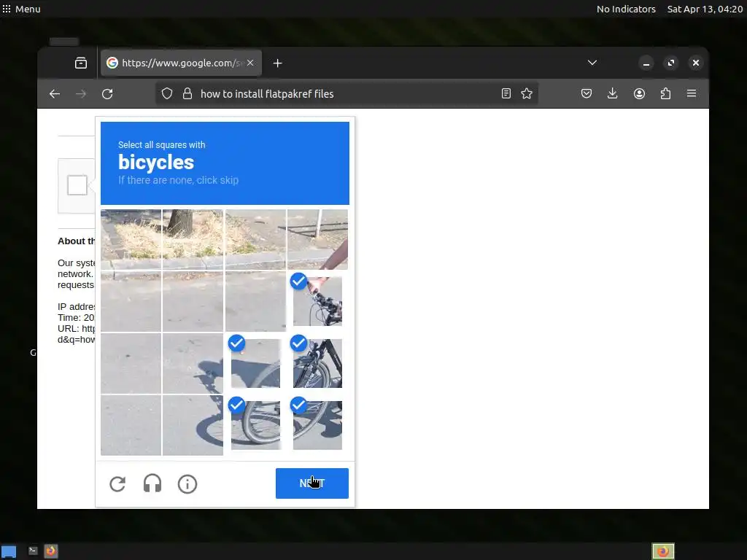This screenshot has width=747, height=560.
Task: Deselect the tile showing wheel top and shadow
Action: [255, 363]
